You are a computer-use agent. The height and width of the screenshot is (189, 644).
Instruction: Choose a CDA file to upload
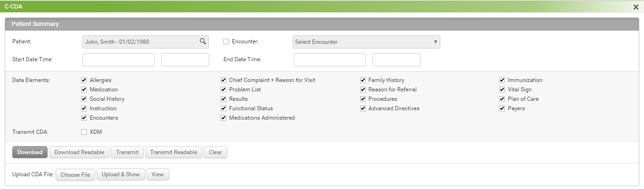click(x=75, y=174)
